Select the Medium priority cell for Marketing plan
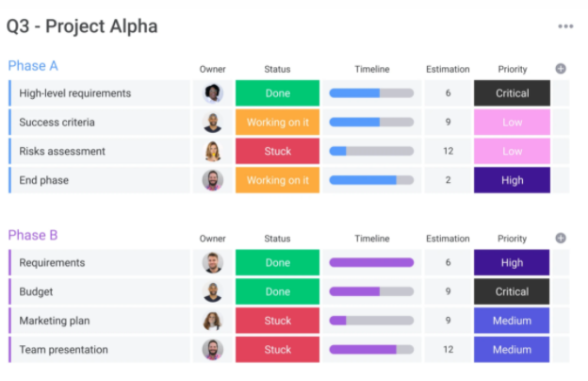Screen dimensions: 588x381 point(512,321)
